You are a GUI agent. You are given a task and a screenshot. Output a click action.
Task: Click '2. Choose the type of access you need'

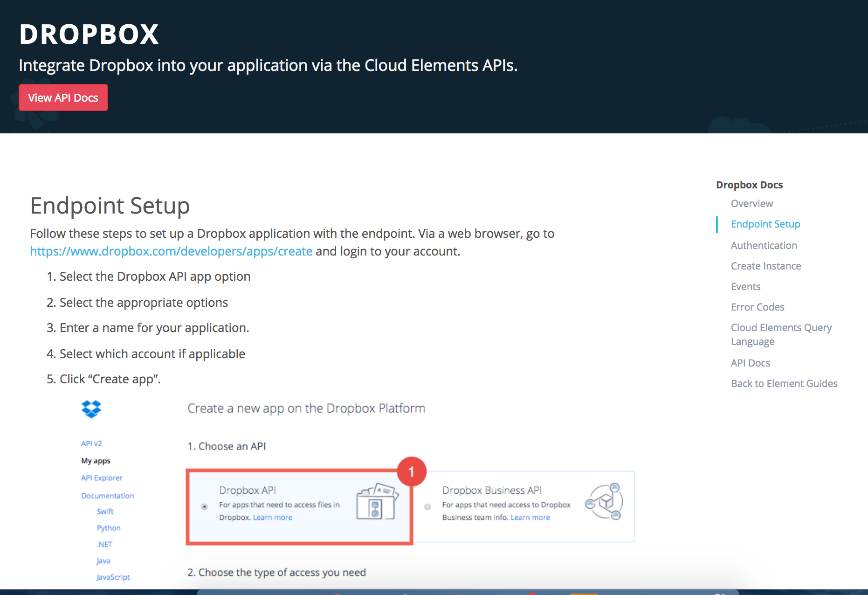pos(276,572)
